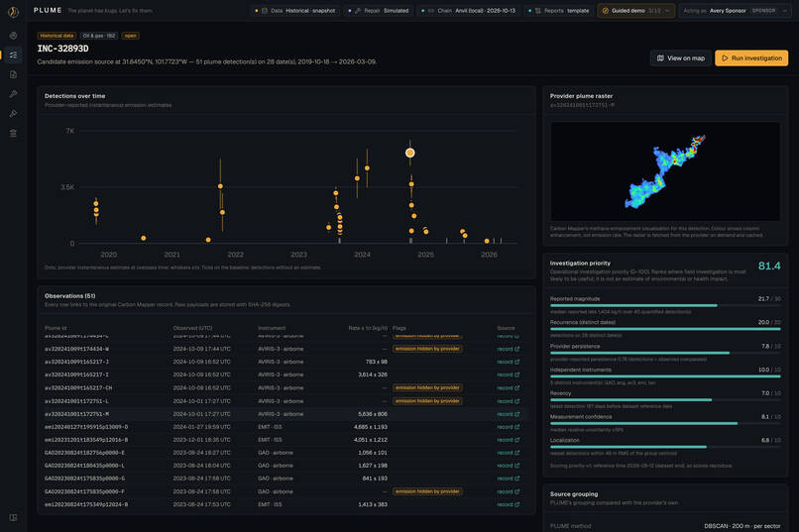This screenshot has height=532, width=799.
Task: Open record link for av320241001t172751-M
Action: (508, 414)
